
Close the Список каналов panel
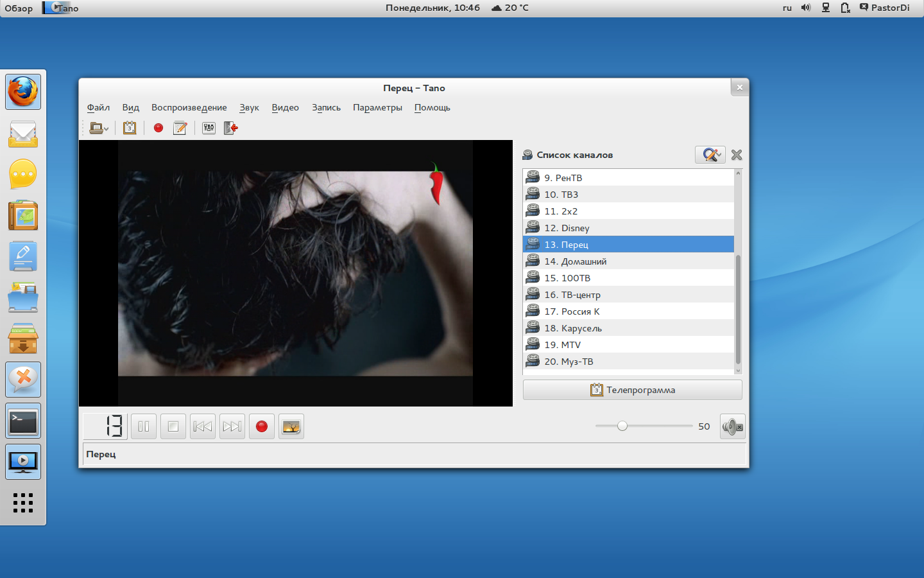tap(737, 155)
